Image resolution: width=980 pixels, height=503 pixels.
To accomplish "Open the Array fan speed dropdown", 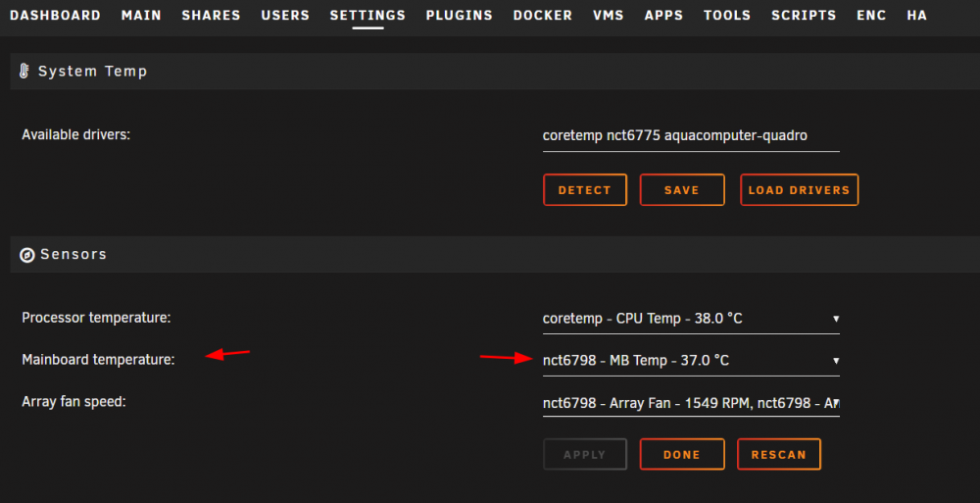I will [x=691, y=403].
